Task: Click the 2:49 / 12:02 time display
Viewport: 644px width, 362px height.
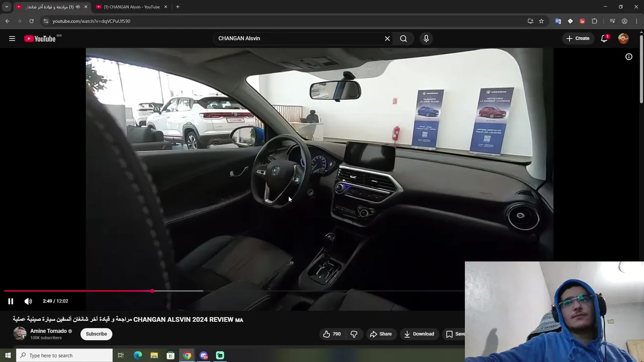Action: (55, 301)
